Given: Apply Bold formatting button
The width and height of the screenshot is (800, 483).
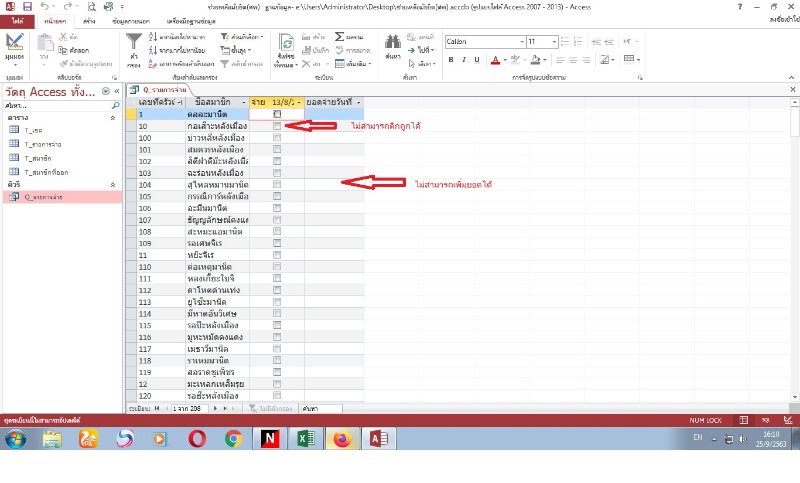Looking at the screenshot, I should tap(451, 58).
